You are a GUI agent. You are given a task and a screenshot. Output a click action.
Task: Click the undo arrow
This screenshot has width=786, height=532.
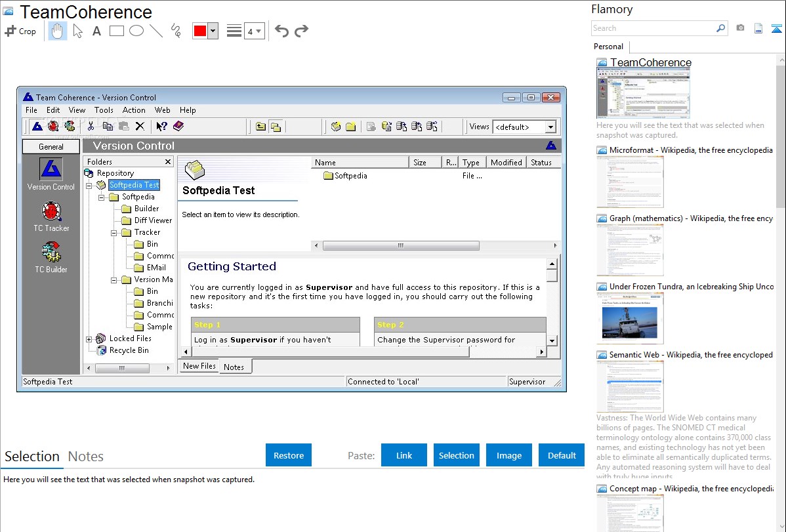click(281, 31)
